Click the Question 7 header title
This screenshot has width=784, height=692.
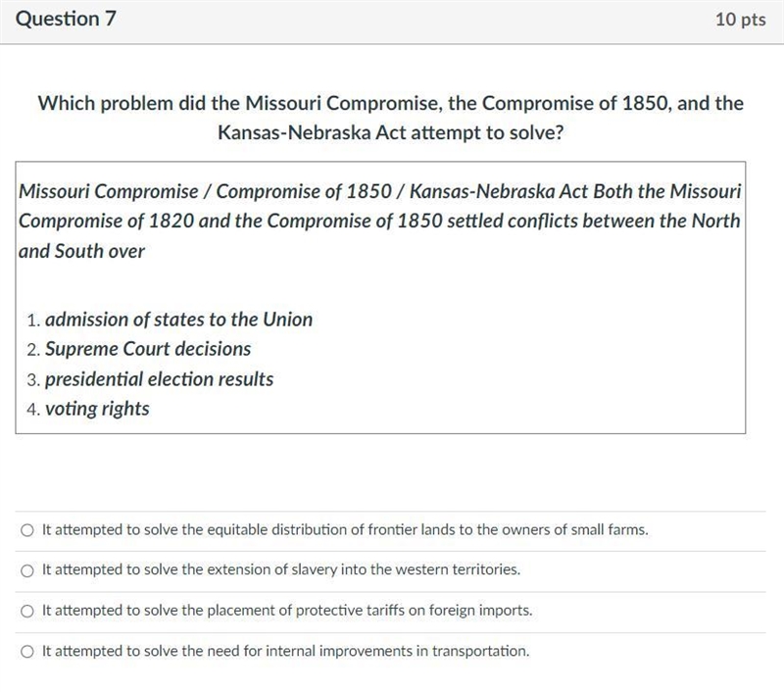point(66,19)
